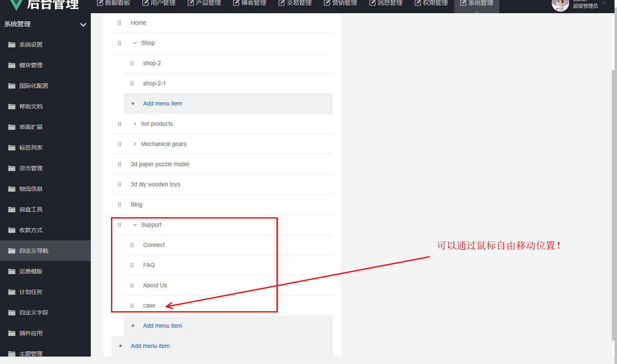Click the drag handle beside Home
This screenshot has width=617, height=364.
(x=119, y=23)
